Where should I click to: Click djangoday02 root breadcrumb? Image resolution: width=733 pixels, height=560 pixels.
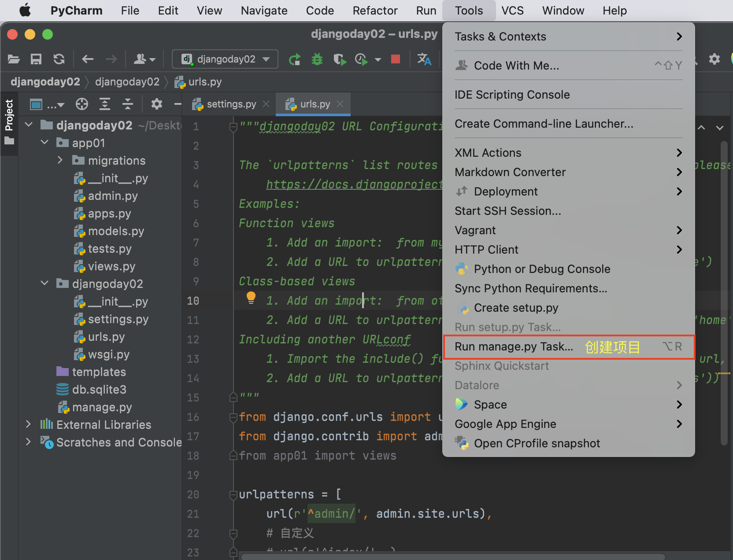click(x=45, y=82)
